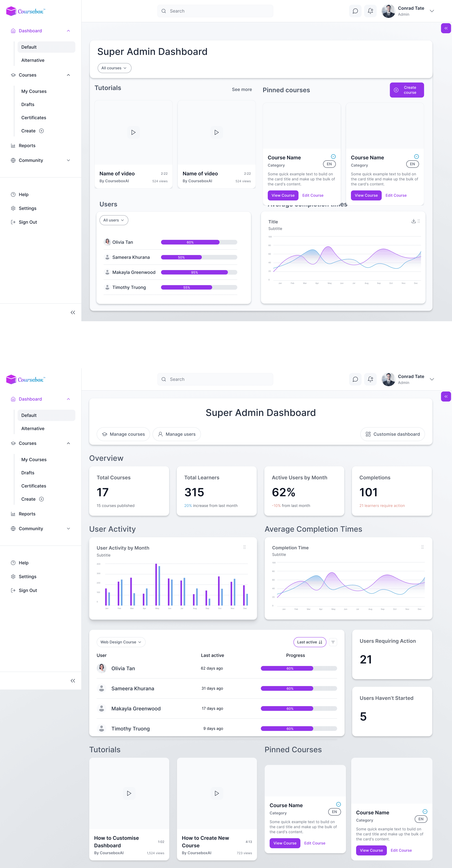
Task: Click the See more link beside Tutorials
Action: [x=242, y=90]
